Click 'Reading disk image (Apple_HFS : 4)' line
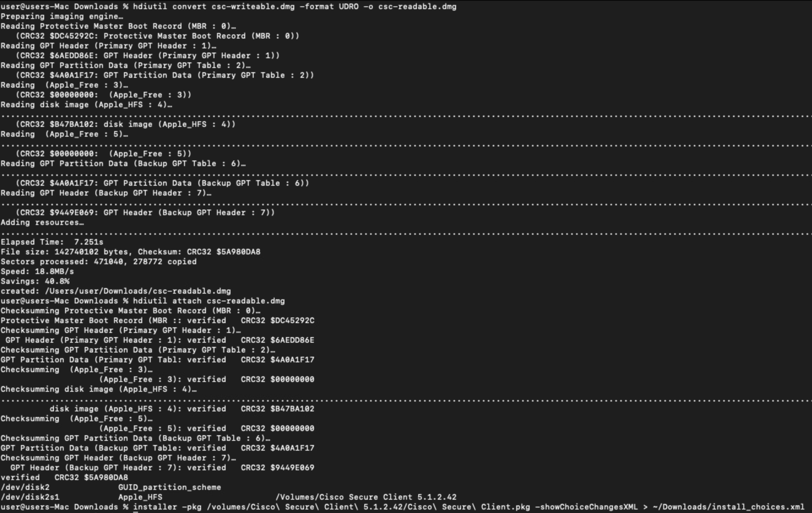Viewport: 812px width, 513px height. coord(86,105)
